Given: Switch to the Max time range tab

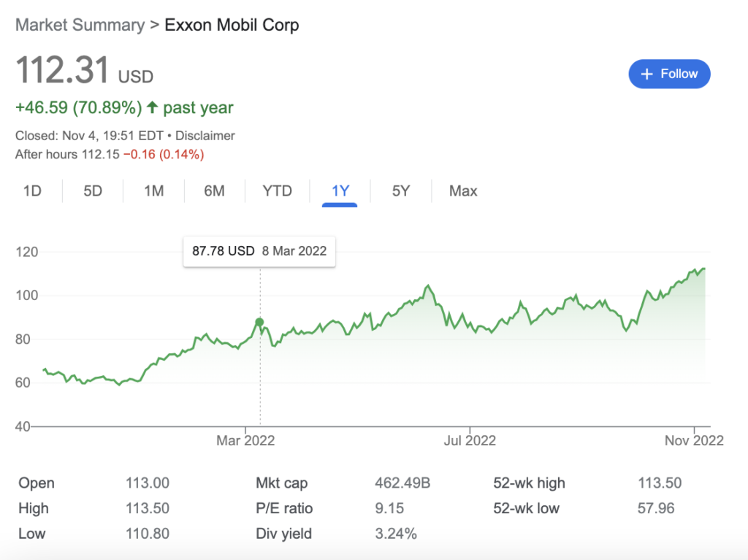Looking at the screenshot, I should pos(462,191).
